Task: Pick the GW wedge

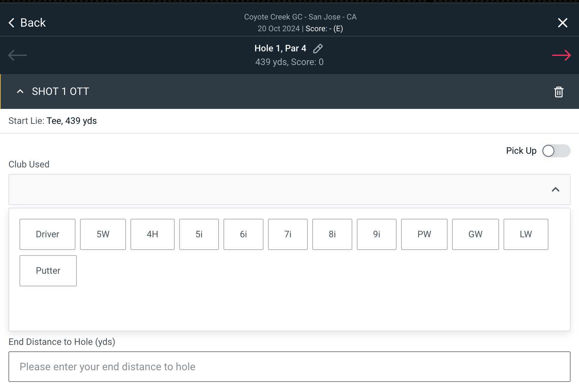Action: 475,234
